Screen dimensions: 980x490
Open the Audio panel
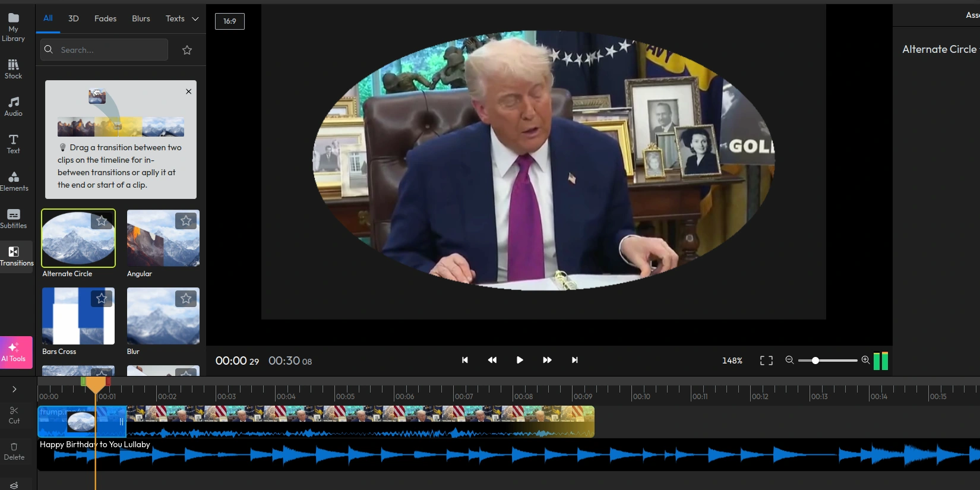pyautogui.click(x=13, y=106)
